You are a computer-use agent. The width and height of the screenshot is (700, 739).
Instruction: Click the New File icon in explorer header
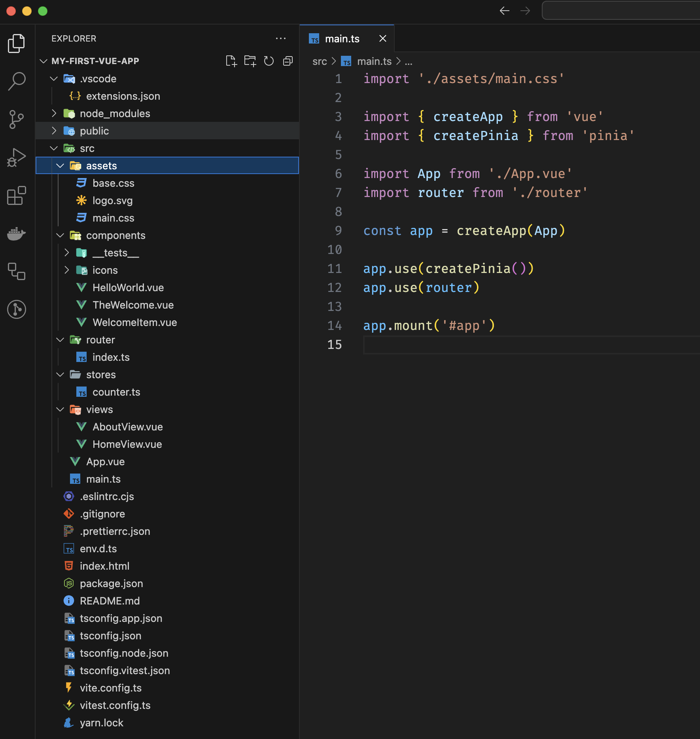(x=231, y=61)
